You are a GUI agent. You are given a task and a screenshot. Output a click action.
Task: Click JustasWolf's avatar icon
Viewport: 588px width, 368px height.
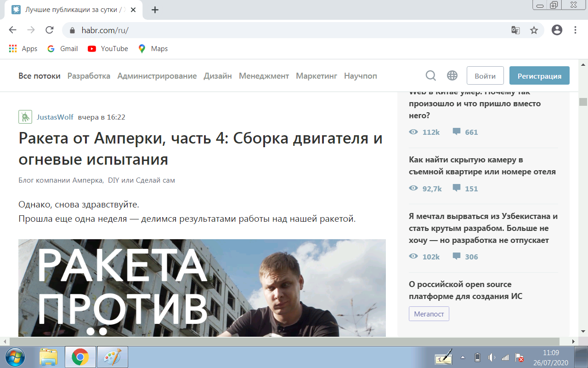pos(25,117)
